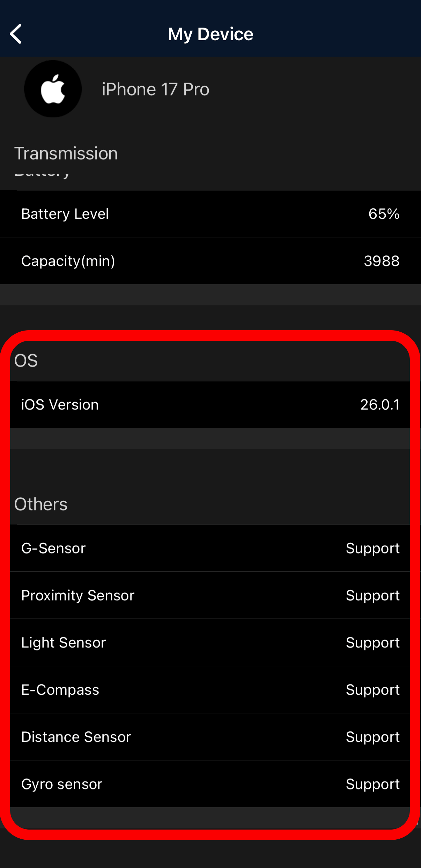Tap the Apple logo icon
The height and width of the screenshot is (868, 421).
point(53,89)
